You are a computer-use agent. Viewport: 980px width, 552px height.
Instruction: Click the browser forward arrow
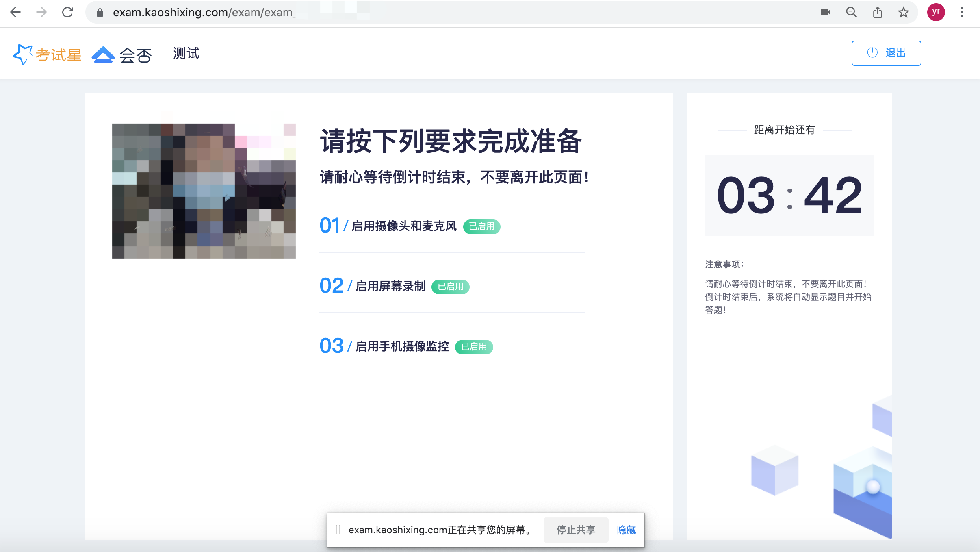(41, 12)
